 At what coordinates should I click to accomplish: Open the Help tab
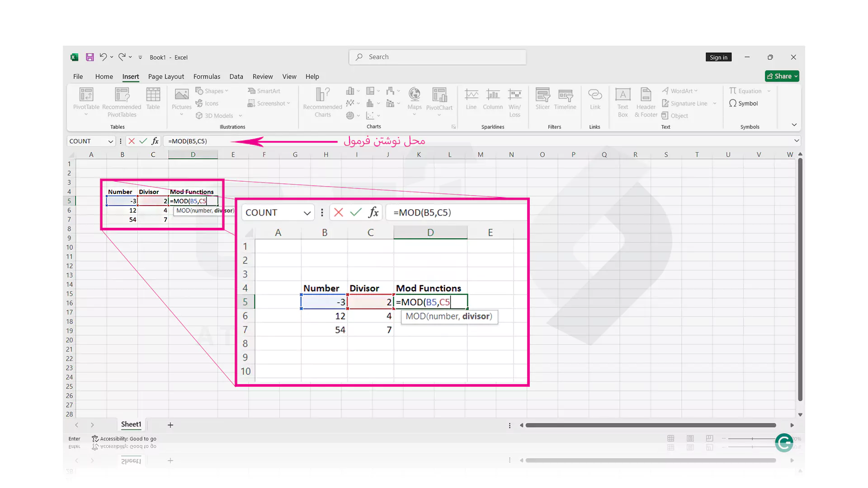tap(312, 76)
